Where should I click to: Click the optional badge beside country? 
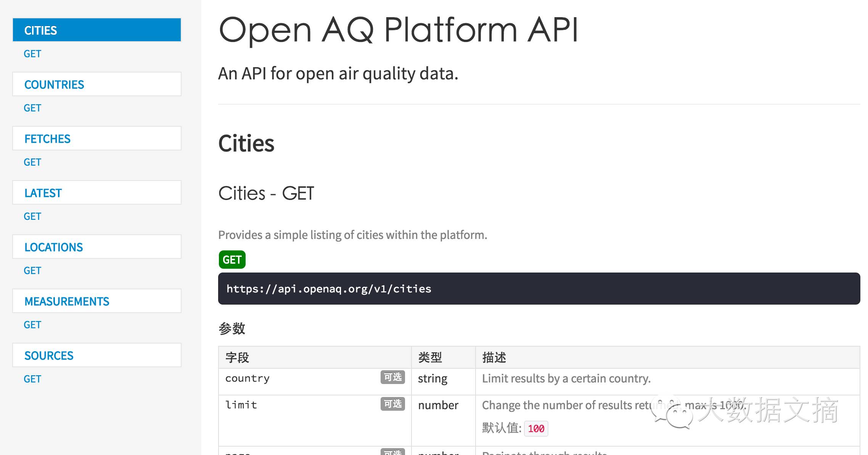click(392, 377)
